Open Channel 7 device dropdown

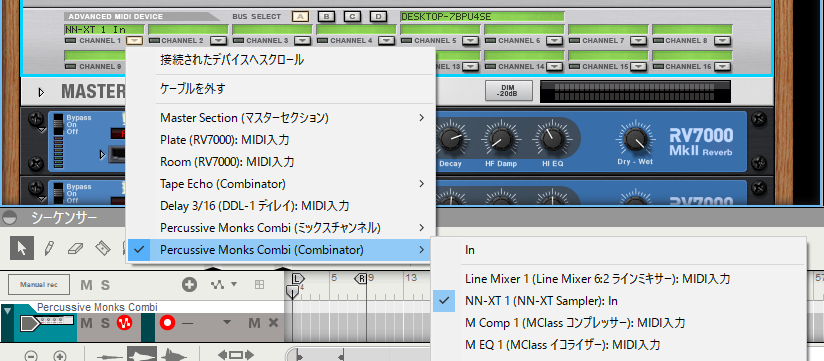(638, 40)
